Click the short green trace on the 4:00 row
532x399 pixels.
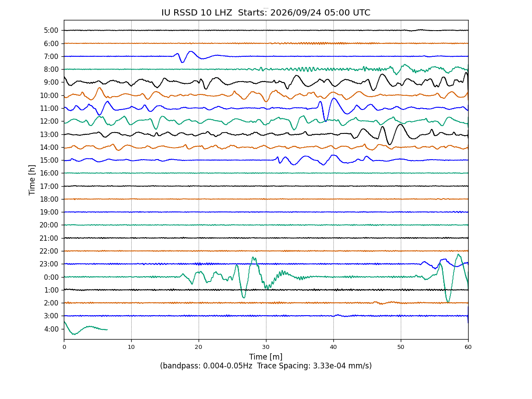85,328
